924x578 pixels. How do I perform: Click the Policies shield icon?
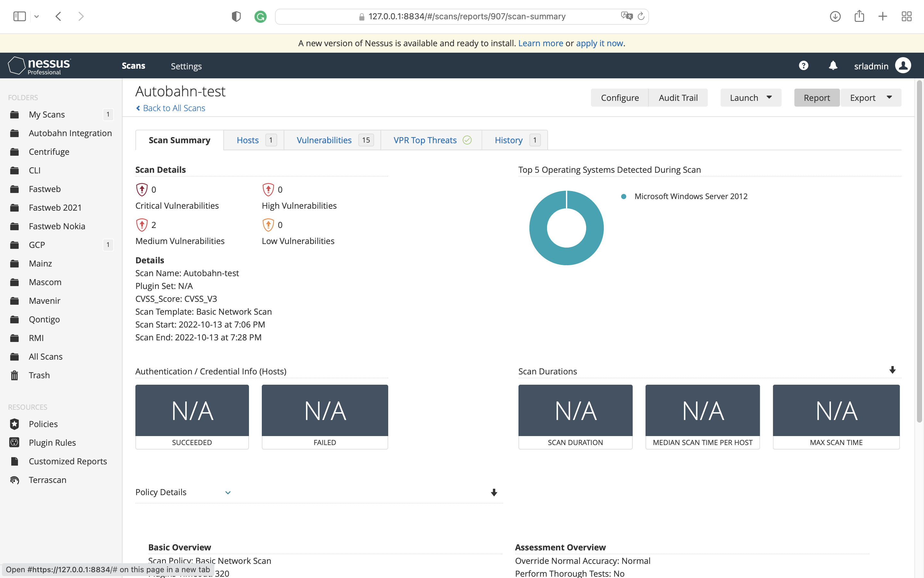tap(14, 424)
